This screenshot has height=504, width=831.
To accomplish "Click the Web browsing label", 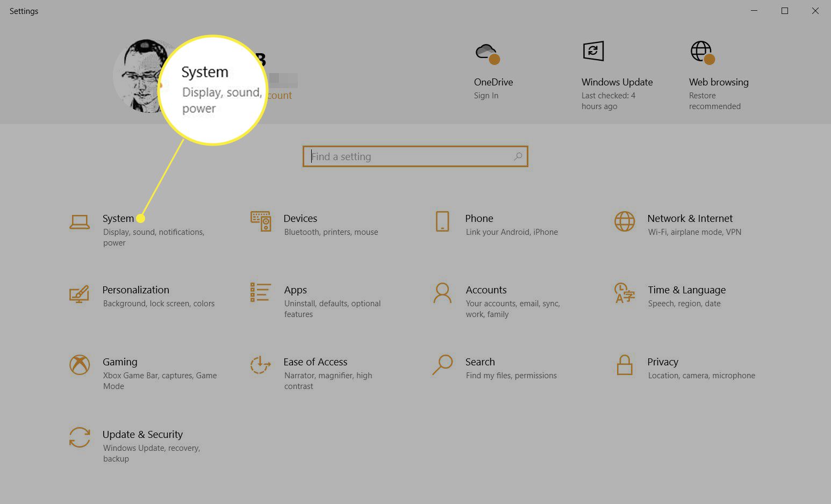I will (x=719, y=82).
